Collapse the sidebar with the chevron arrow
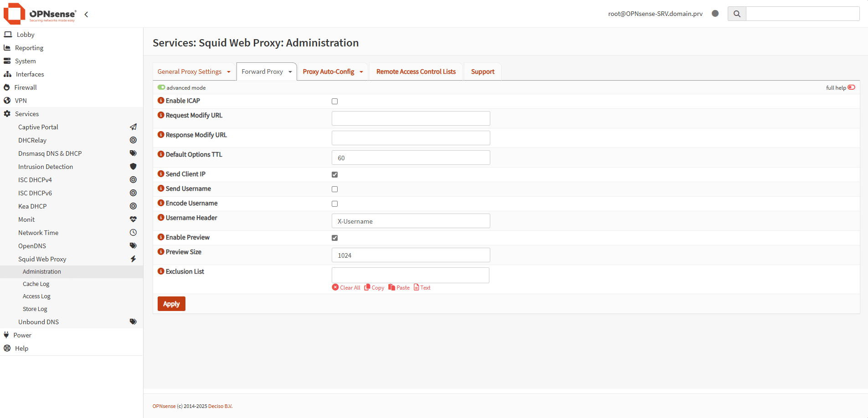Viewport: 868px width, 418px height. click(x=86, y=15)
